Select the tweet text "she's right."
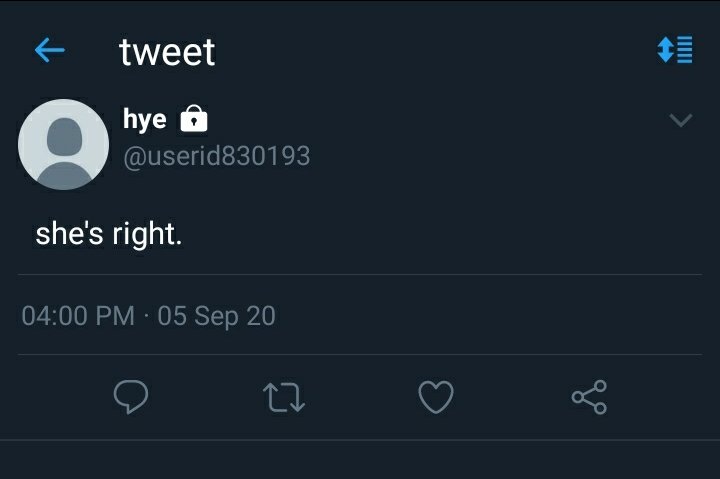Viewport: 720px width, 479px height. 109,234
